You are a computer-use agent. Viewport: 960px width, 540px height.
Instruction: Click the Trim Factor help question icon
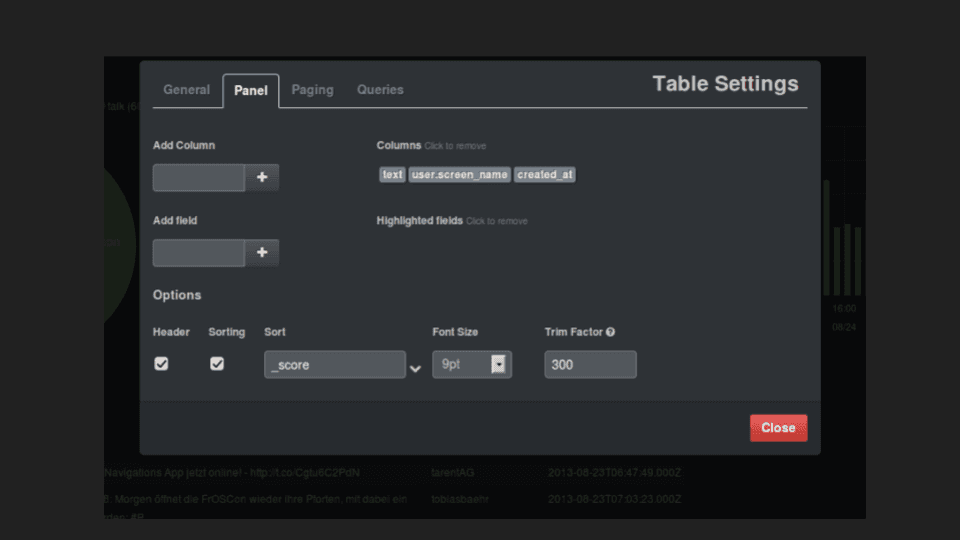pos(610,332)
